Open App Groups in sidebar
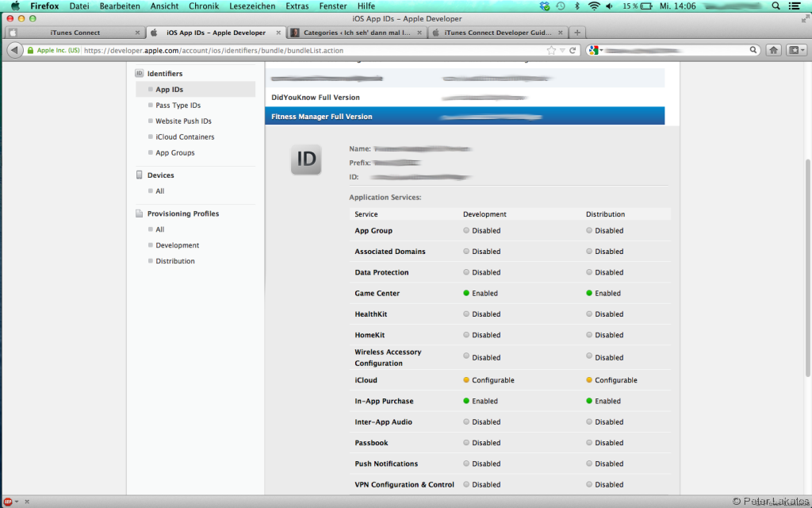This screenshot has height=508, width=812. pyautogui.click(x=175, y=152)
